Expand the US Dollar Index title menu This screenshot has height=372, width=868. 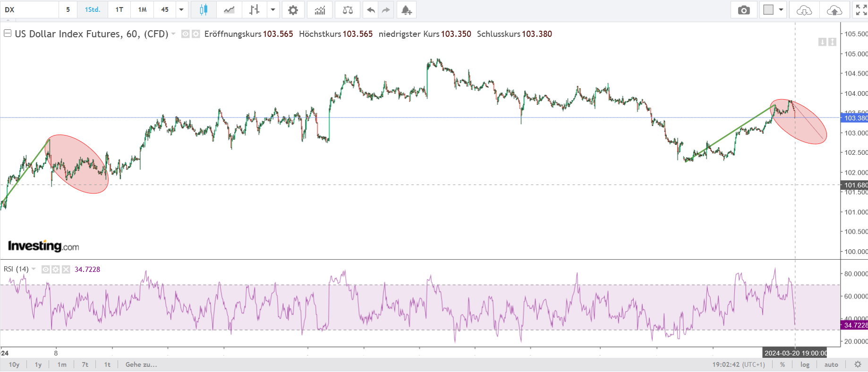pos(173,34)
